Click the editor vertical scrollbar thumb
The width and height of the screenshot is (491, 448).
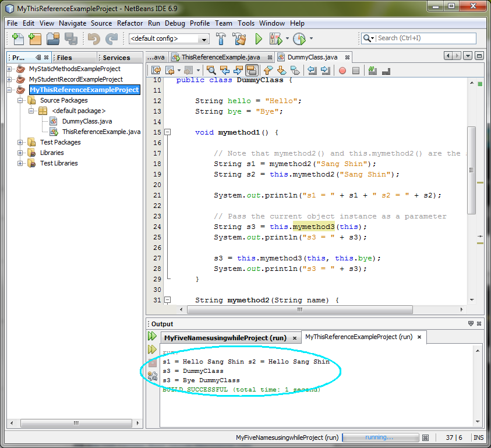point(471,171)
